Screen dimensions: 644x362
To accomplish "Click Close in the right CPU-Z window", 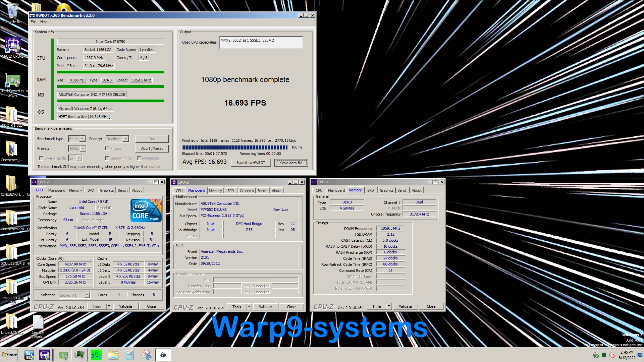I will pos(431,306).
